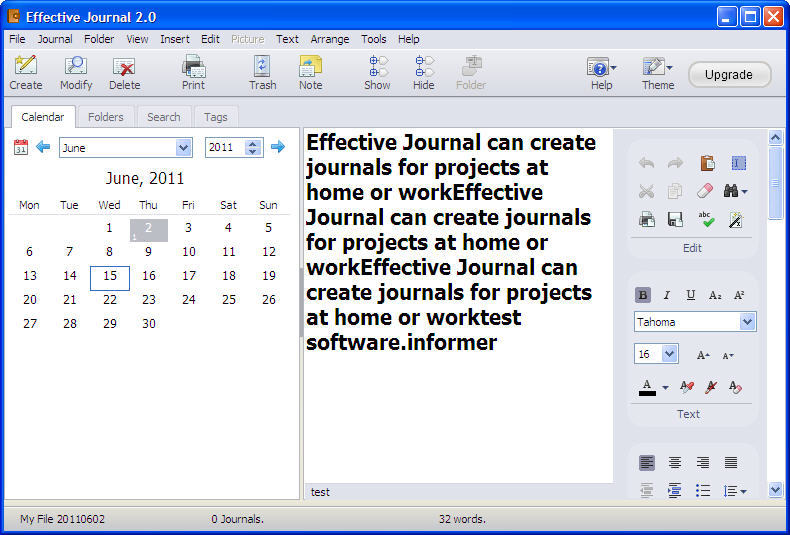
Task: Go to next month with right arrow
Action: (x=278, y=147)
